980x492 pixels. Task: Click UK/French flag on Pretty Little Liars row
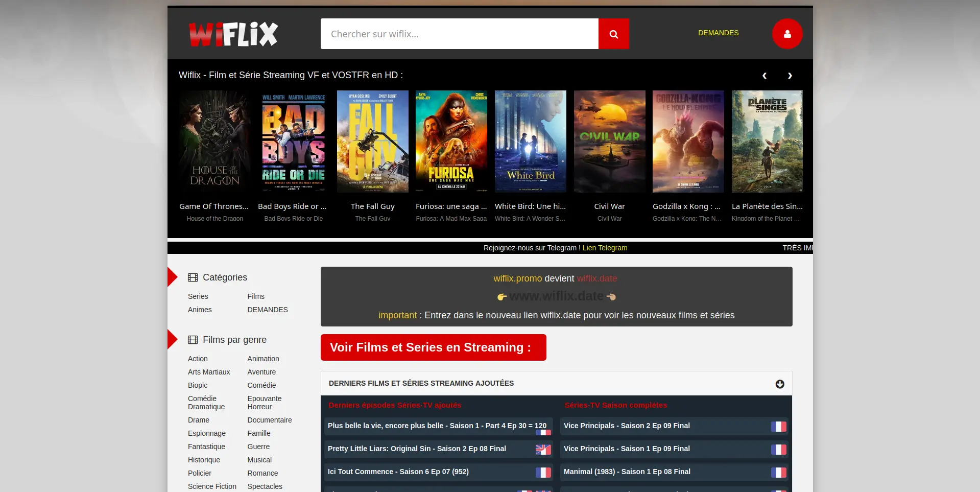click(x=543, y=449)
